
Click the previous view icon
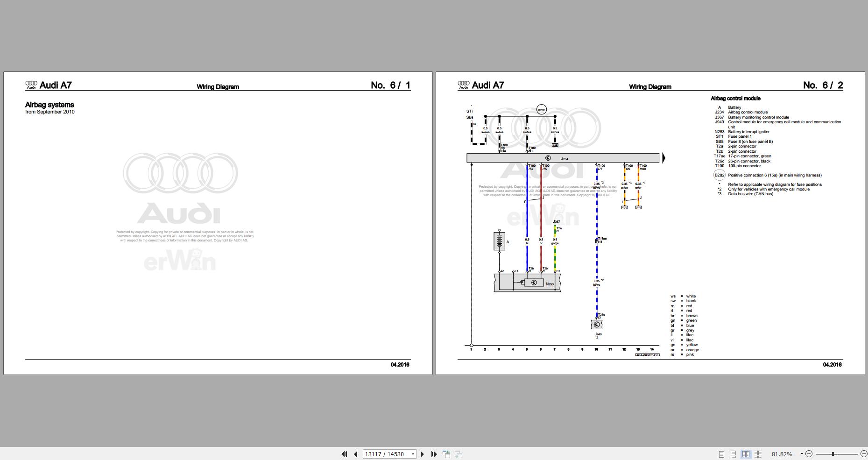pos(446,454)
